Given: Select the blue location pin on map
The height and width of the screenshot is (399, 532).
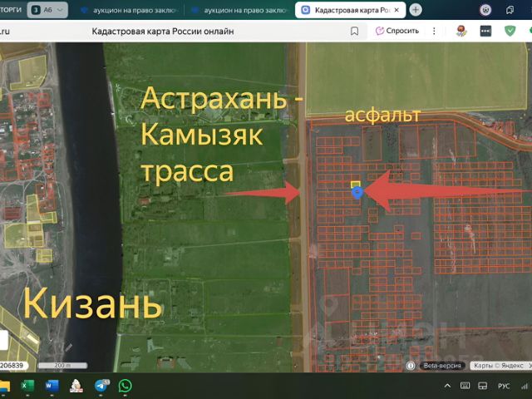Looking at the screenshot, I should click(357, 193).
